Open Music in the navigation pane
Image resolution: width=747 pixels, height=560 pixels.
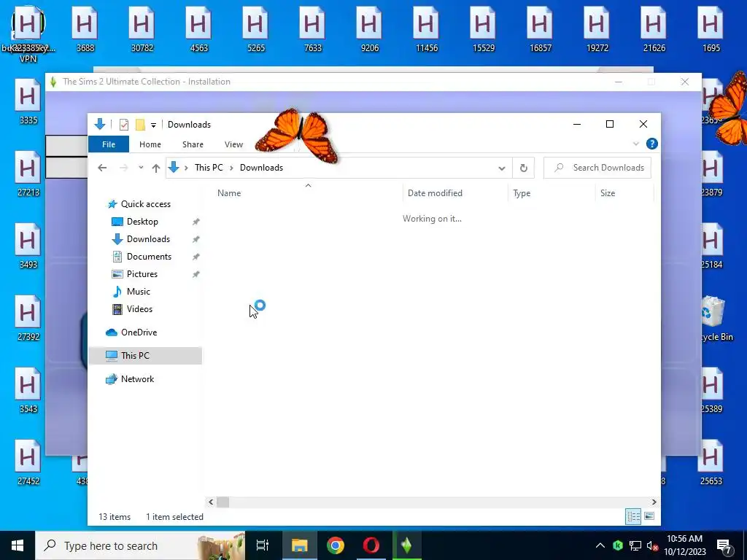(x=138, y=292)
